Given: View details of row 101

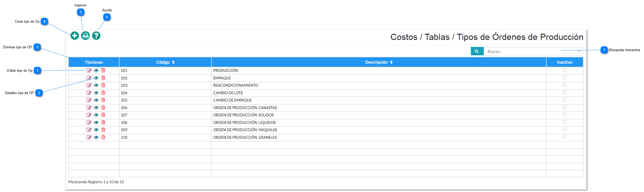Looking at the screenshot, I should [96, 70].
